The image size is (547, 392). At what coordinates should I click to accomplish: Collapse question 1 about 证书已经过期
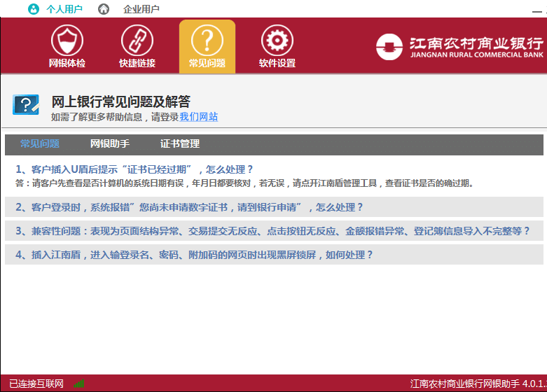click(x=134, y=169)
